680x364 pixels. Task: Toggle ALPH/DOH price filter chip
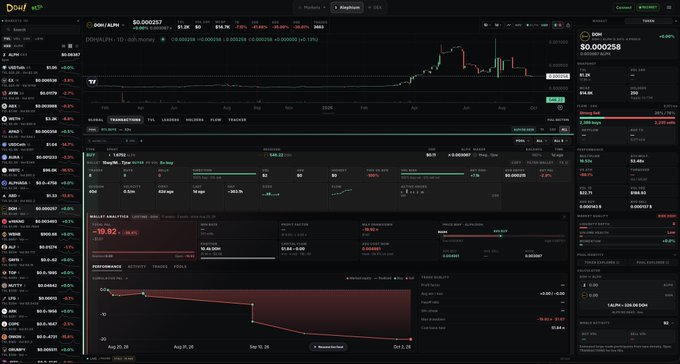(x=524, y=129)
